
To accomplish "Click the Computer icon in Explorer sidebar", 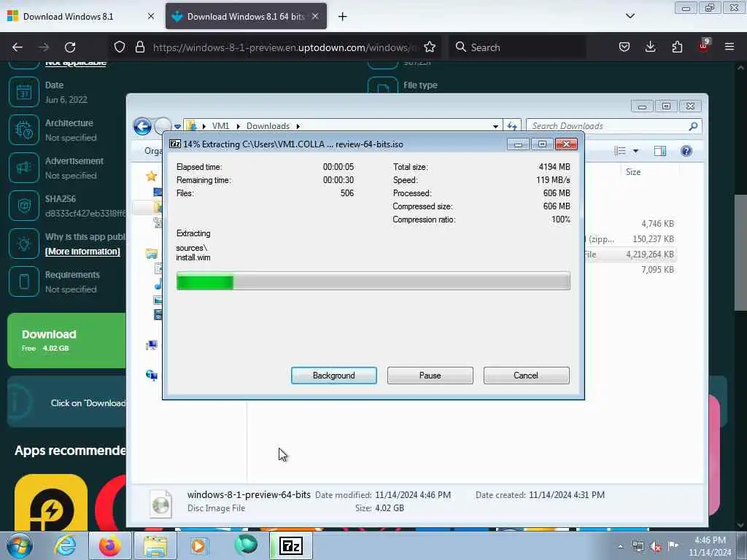I will point(152,345).
